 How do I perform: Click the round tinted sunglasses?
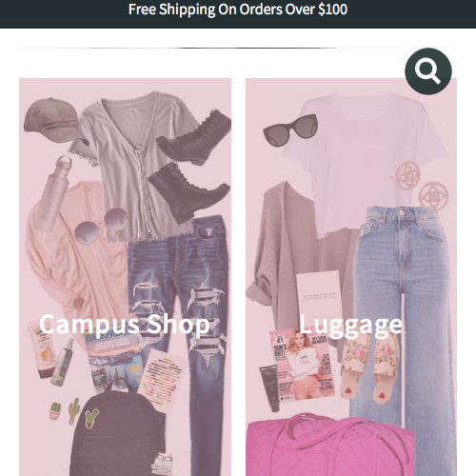[x=101, y=226]
